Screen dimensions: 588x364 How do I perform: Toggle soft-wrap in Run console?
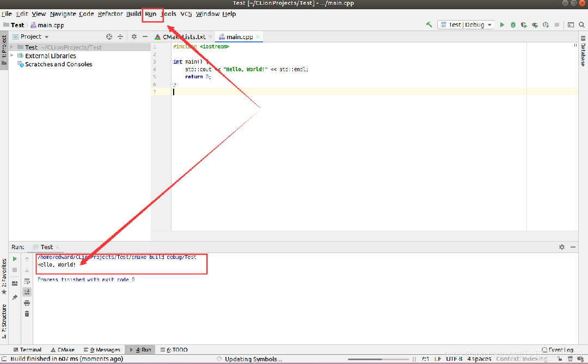click(x=27, y=281)
